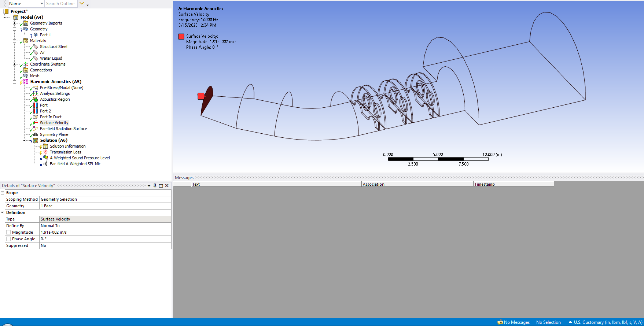
Task: Toggle the Phase Angle parameter checkbox
Action: click(8, 239)
